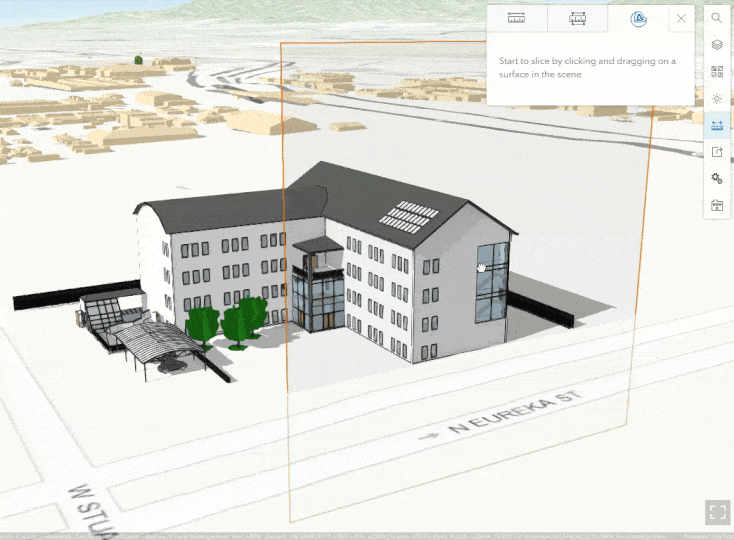
Task: Open the Daylight settings
Action: point(717,98)
